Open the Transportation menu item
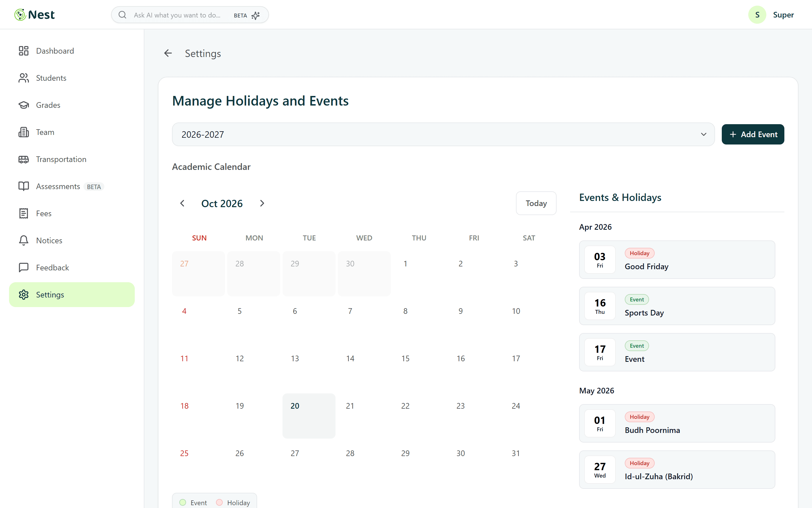The image size is (812, 508). (72, 159)
